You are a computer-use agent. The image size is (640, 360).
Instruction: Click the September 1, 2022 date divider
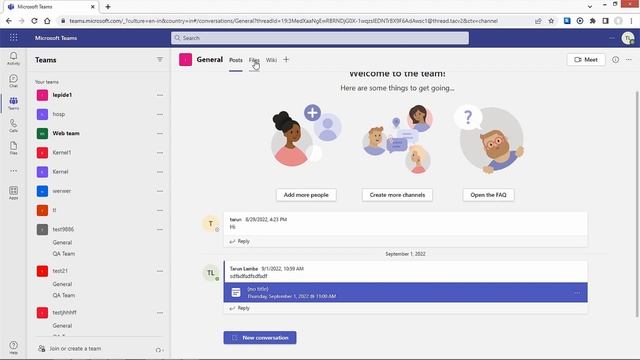tap(405, 254)
